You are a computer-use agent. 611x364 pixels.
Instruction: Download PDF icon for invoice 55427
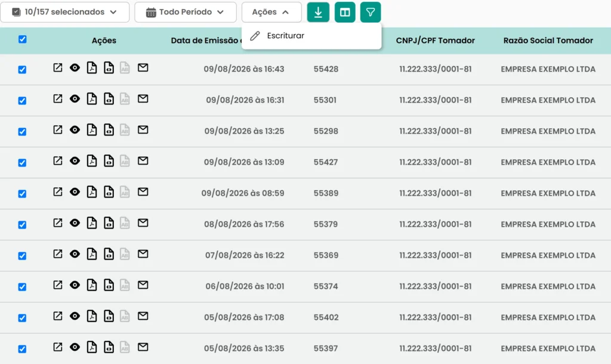tap(91, 161)
